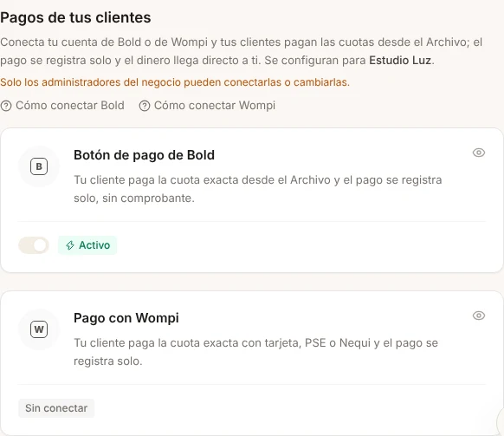504x436 pixels.
Task: Select 'Botón de pago de Bold' title
Action: 144,155
